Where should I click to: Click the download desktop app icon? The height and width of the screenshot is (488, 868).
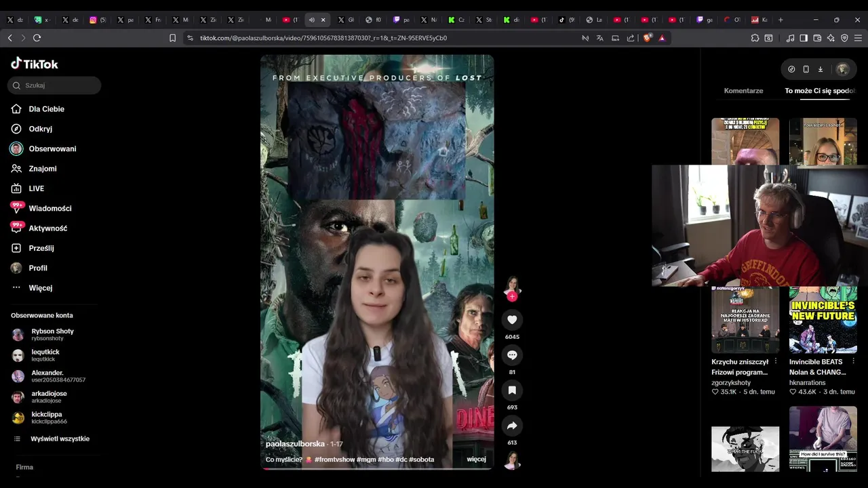[x=820, y=69]
